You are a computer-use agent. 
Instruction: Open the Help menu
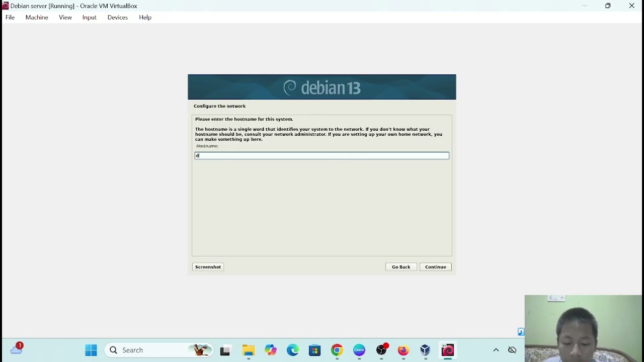click(x=145, y=17)
